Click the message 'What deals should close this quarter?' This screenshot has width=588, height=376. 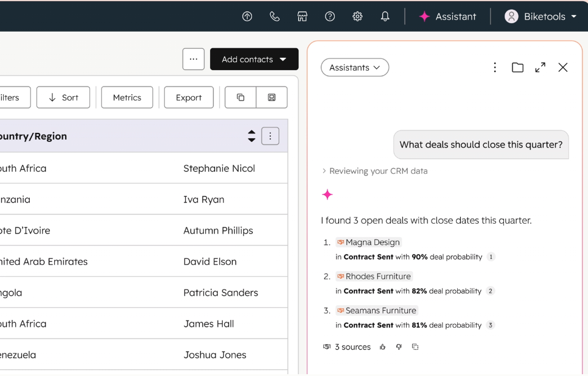[x=481, y=145]
